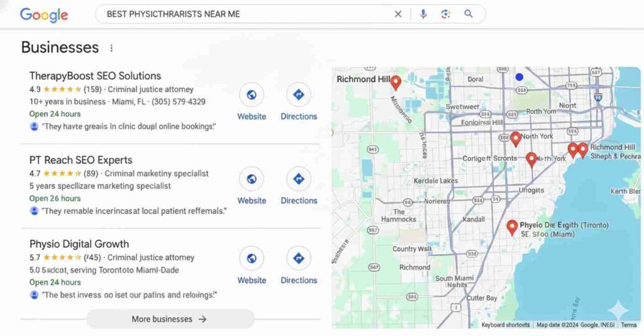The image size is (644, 336).
Task: Click reviewer avatar icon for PT Reach review
Action: [x=34, y=211]
